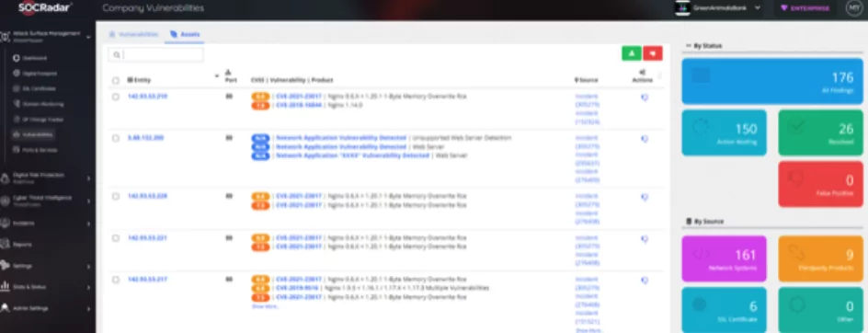Viewport: 868px width, 333px height.
Task: Click the Cyber Threat Intelligence module icon
Action: point(5,201)
